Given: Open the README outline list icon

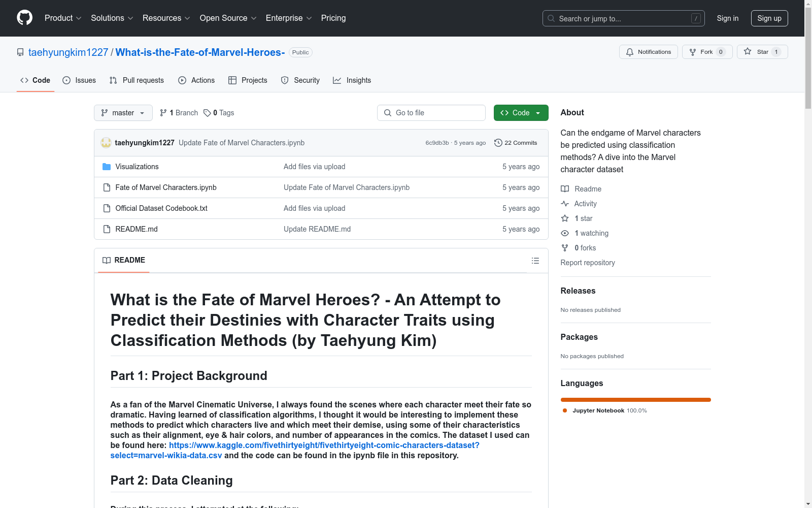Looking at the screenshot, I should [x=535, y=261].
